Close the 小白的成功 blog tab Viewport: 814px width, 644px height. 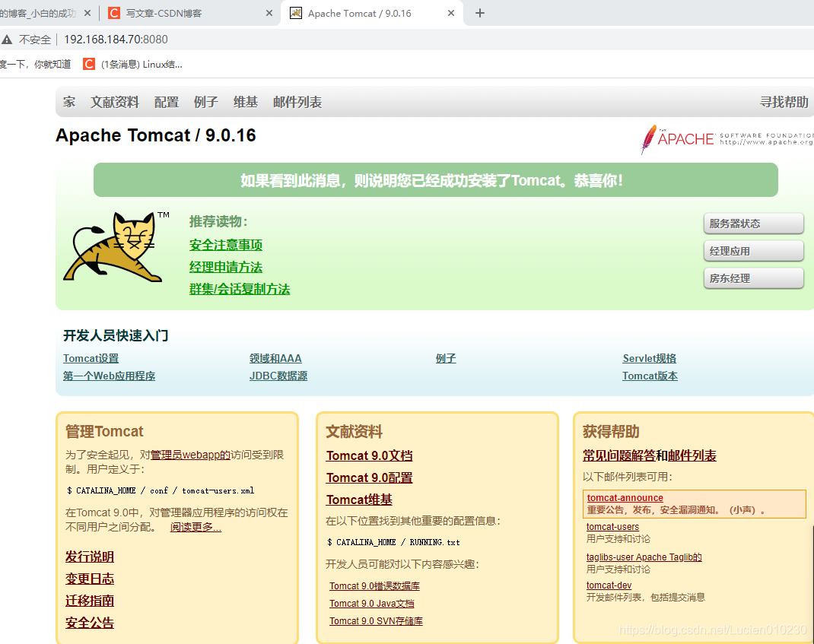(x=87, y=13)
